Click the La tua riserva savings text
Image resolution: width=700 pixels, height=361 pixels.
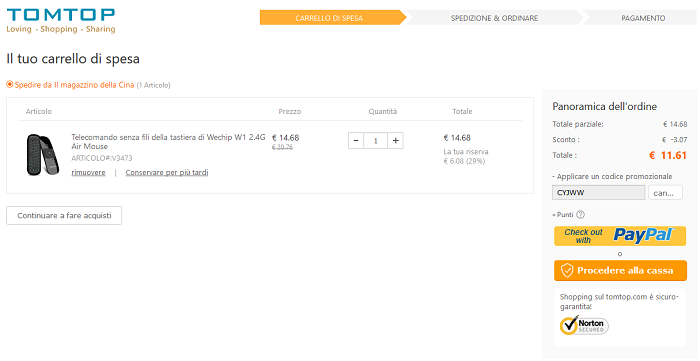[466, 156]
